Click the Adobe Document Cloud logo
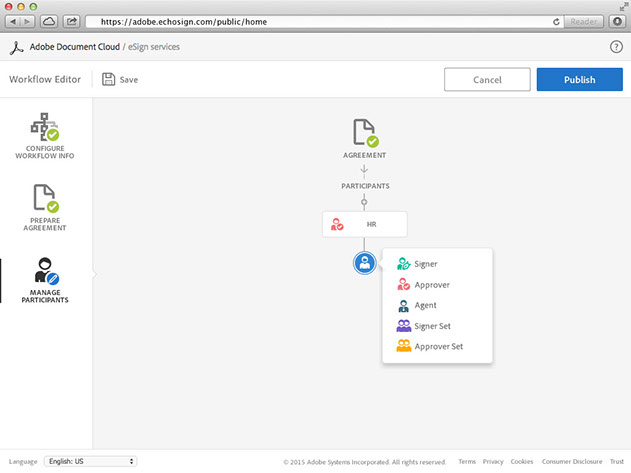This screenshot has height=473, width=631. tap(16, 47)
